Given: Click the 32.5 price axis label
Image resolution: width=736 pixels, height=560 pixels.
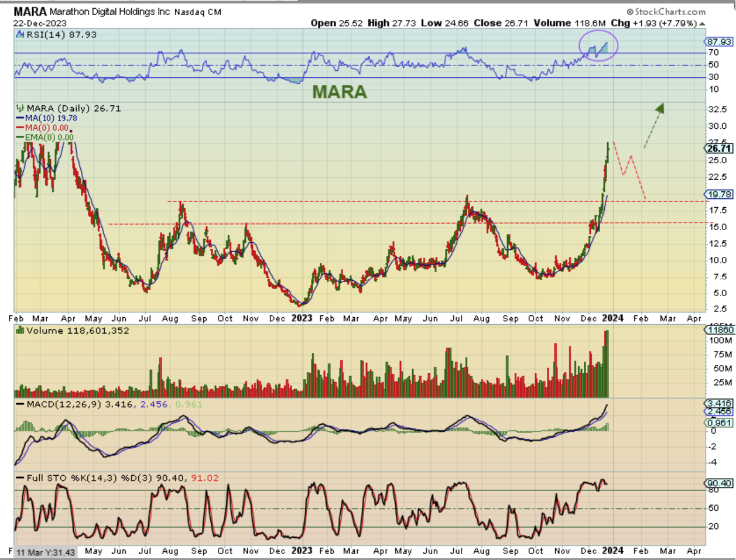Looking at the screenshot, I should pos(717,109).
